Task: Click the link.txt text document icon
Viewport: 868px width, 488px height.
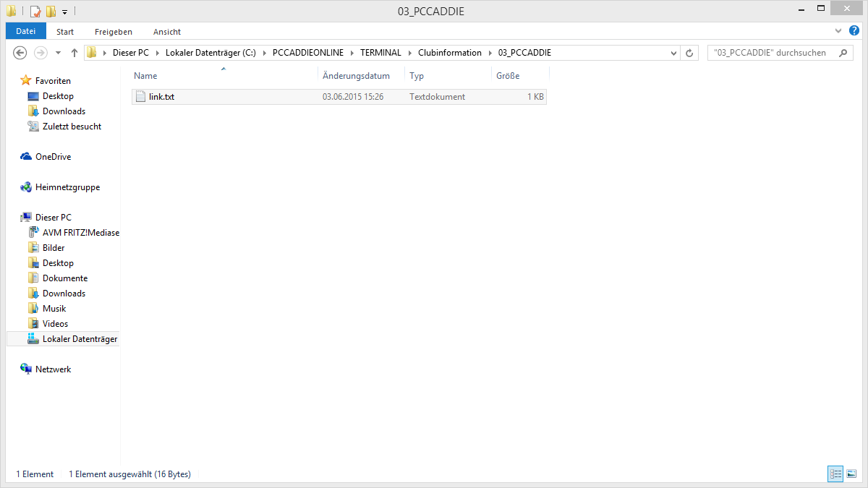Action: tap(141, 97)
